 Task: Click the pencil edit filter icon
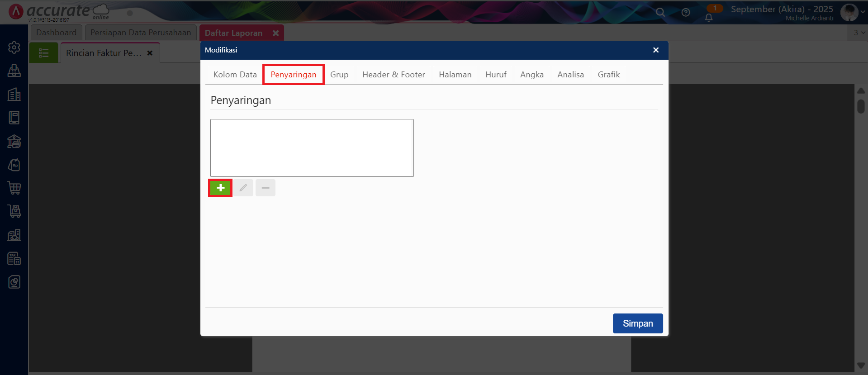(x=243, y=188)
